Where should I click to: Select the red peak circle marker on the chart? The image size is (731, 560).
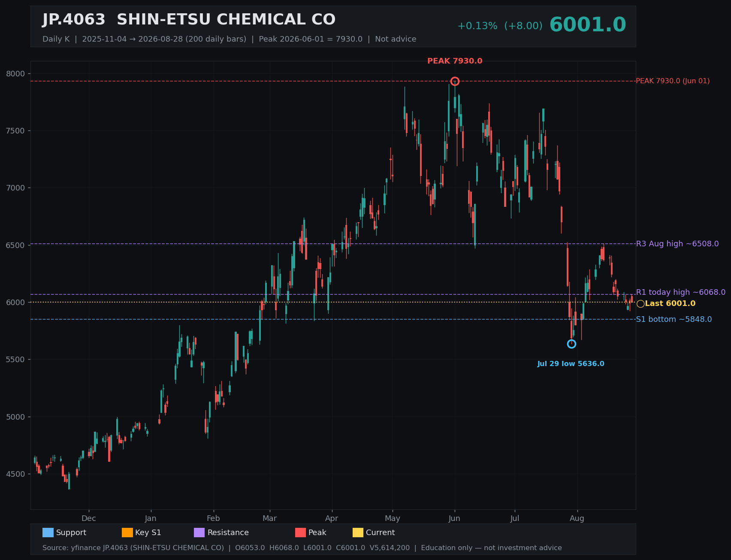tap(455, 81)
